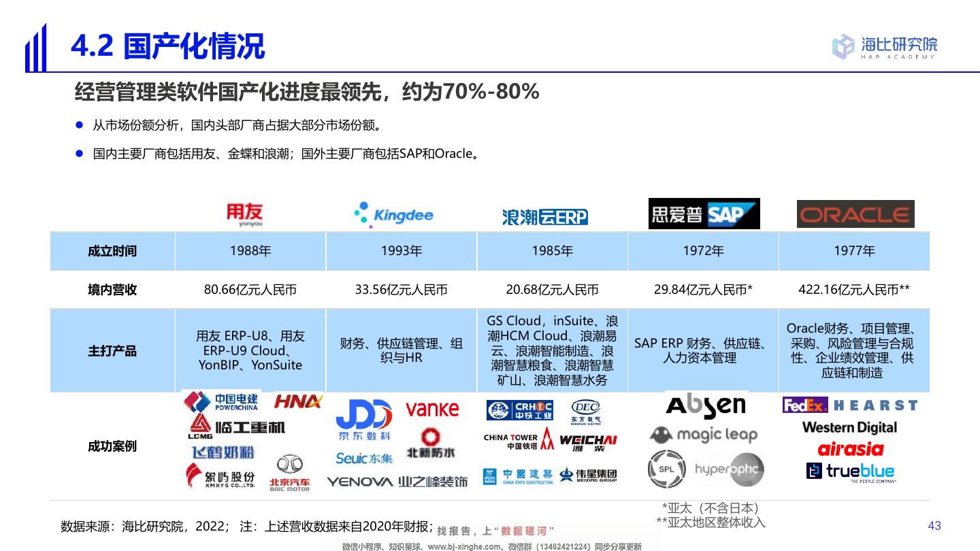Click the 中国电建 POWERCHINA logo

221,402
